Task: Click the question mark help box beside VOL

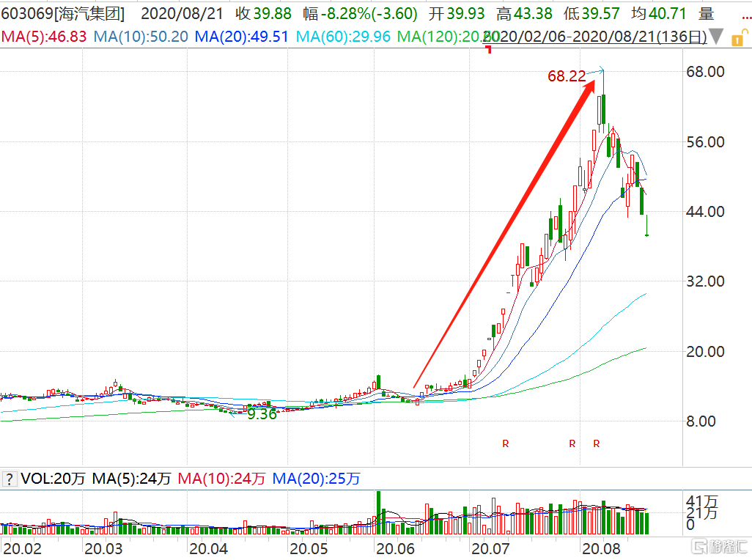Action: coord(9,479)
